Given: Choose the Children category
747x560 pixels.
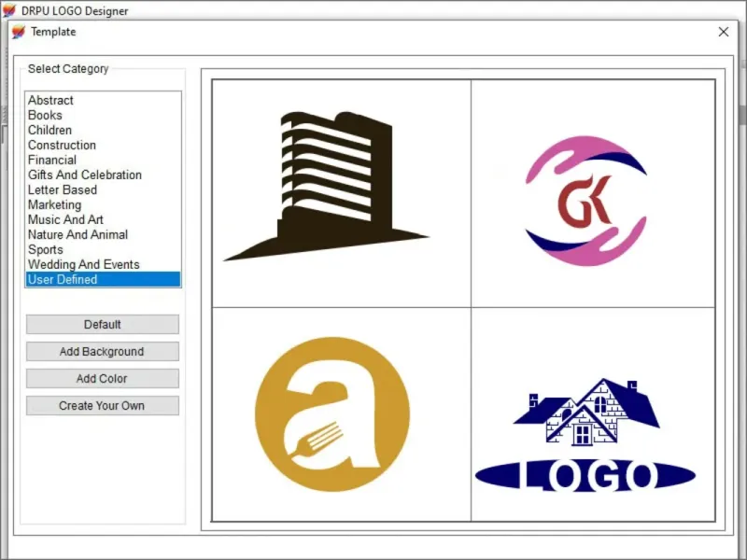Looking at the screenshot, I should click(103, 130).
